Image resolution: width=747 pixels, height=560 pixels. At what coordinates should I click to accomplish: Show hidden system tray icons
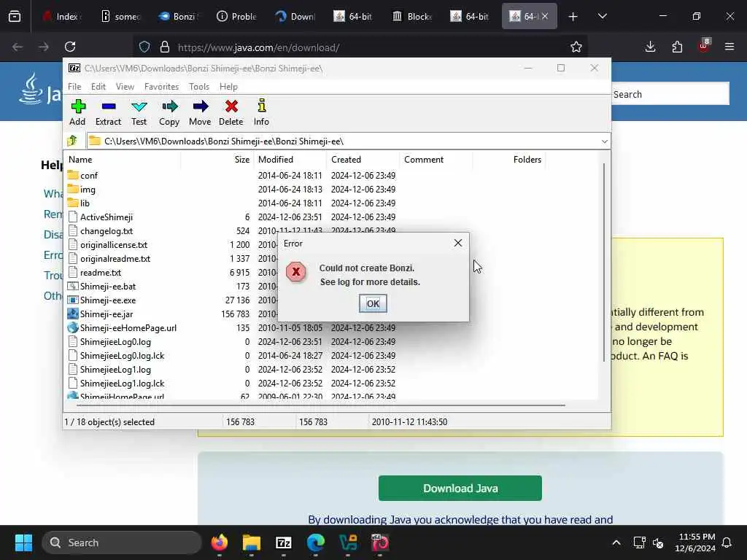coord(616,542)
